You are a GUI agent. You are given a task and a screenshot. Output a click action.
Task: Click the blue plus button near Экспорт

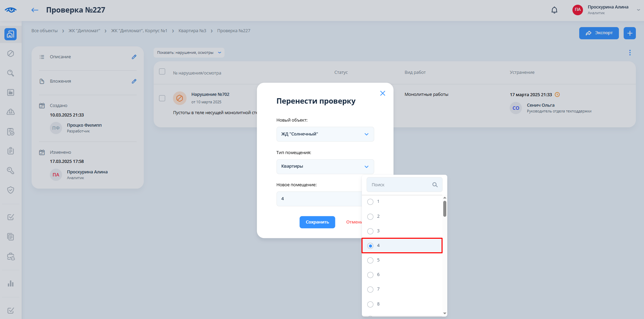629,33
